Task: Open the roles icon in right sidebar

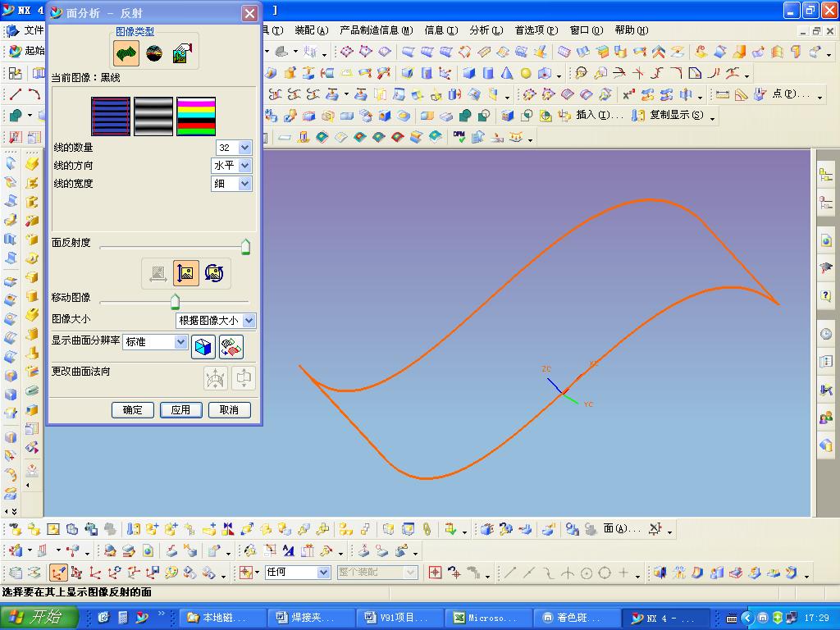Action: [825, 417]
